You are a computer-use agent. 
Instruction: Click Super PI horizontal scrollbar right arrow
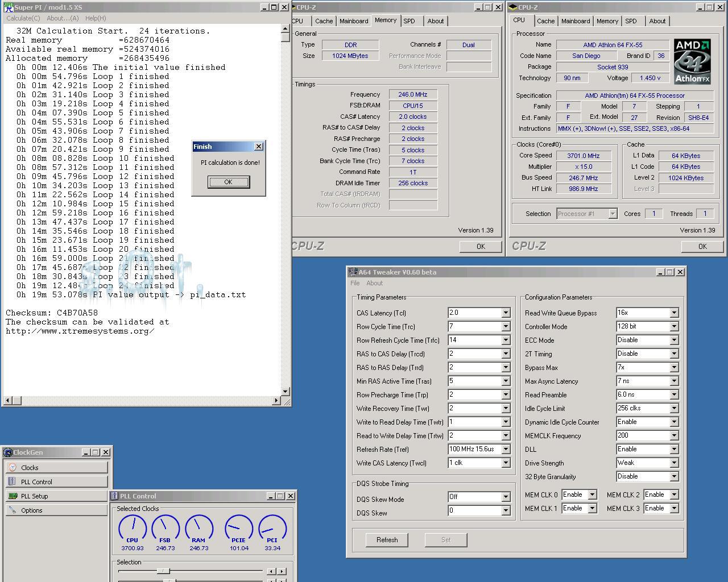tap(276, 401)
